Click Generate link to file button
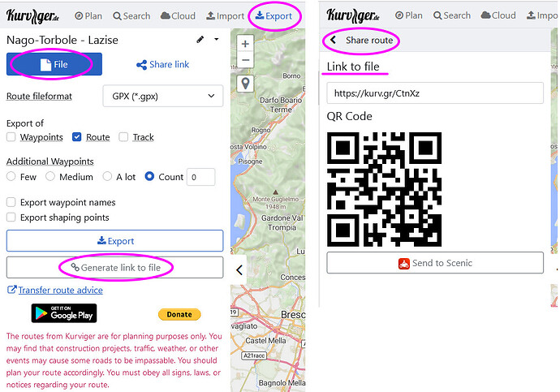The image size is (560, 392). (x=114, y=267)
